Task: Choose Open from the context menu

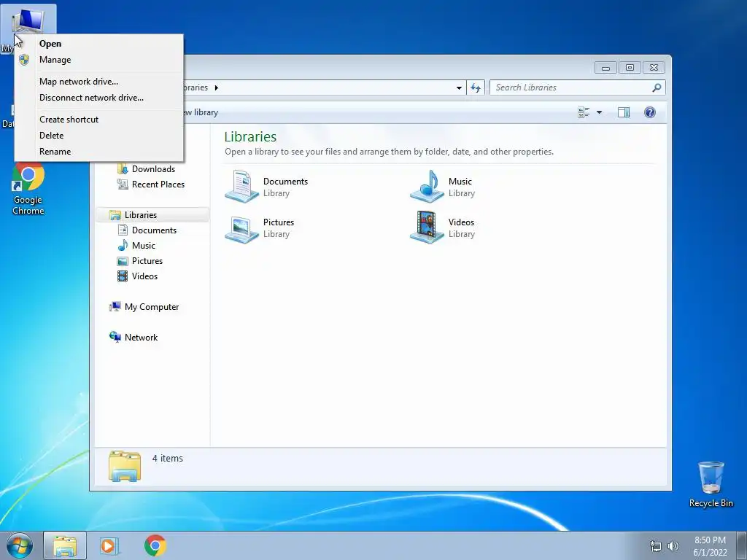Action: (x=99, y=43)
